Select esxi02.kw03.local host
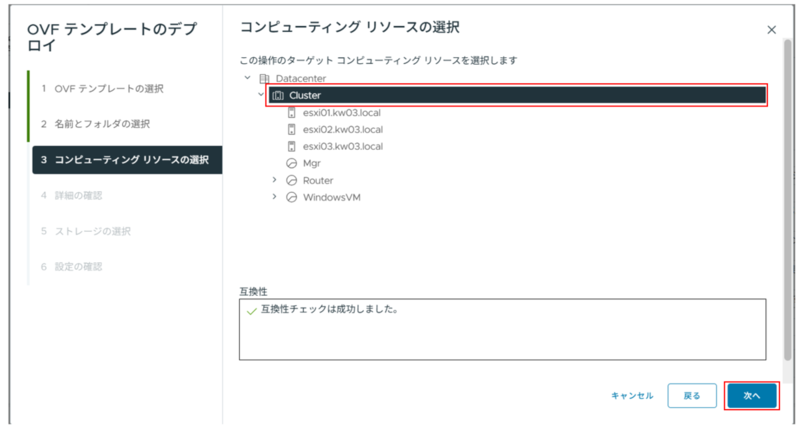 [x=343, y=130]
